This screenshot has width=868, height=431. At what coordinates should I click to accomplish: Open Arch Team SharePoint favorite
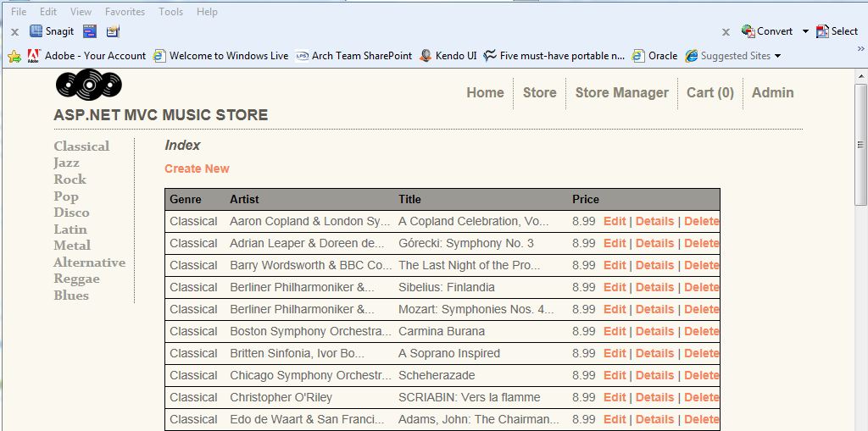353,56
